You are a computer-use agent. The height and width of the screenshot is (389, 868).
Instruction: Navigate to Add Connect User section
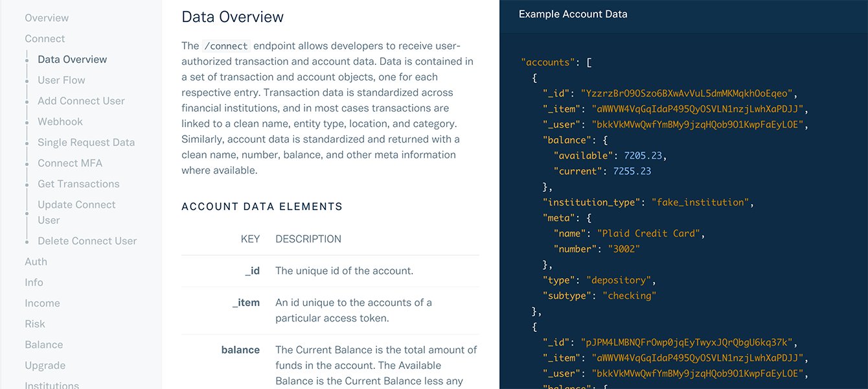(80, 100)
